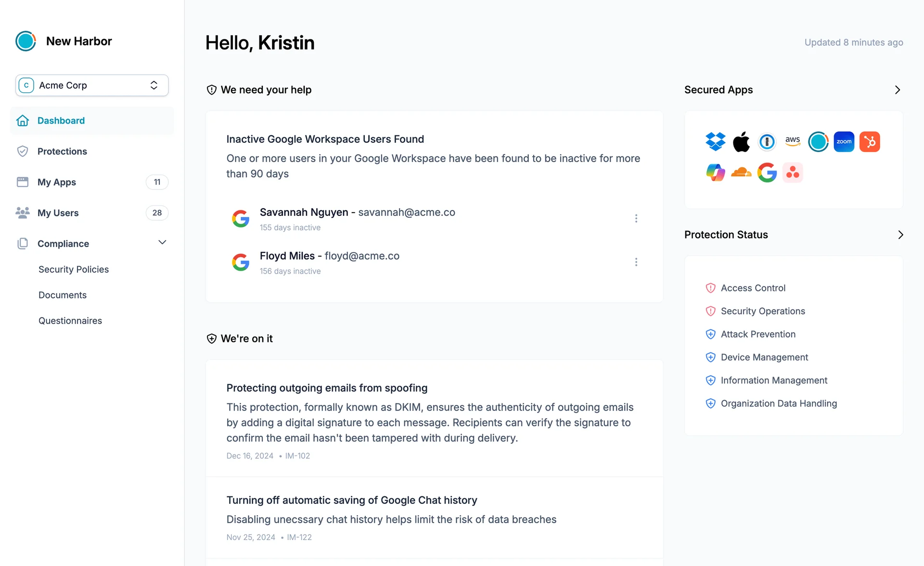Navigate to Security Policies
Image resolution: width=924 pixels, height=566 pixels.
(x=74, y=269)
